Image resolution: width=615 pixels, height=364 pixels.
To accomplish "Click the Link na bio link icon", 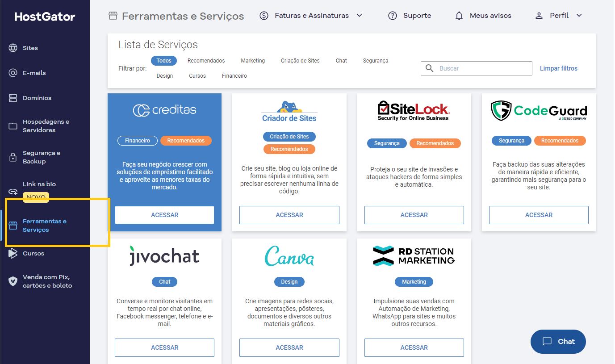I will pos(13,192).
